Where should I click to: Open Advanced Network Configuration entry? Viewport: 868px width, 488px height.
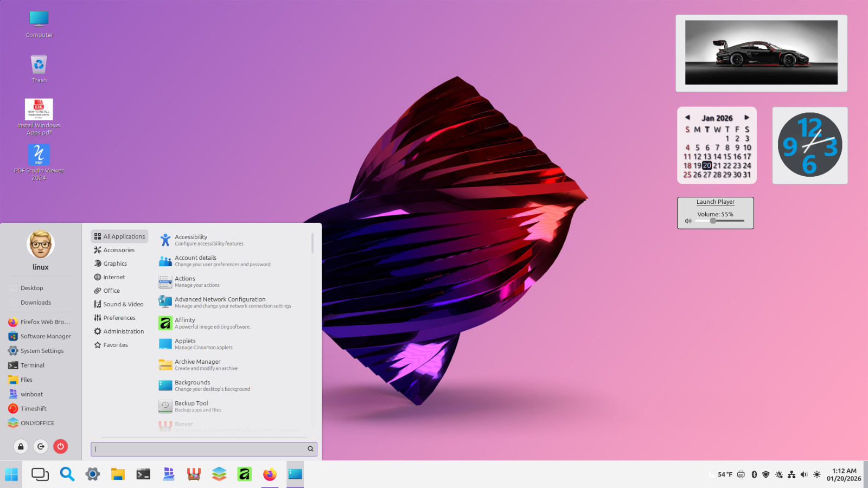coord(233,302)
